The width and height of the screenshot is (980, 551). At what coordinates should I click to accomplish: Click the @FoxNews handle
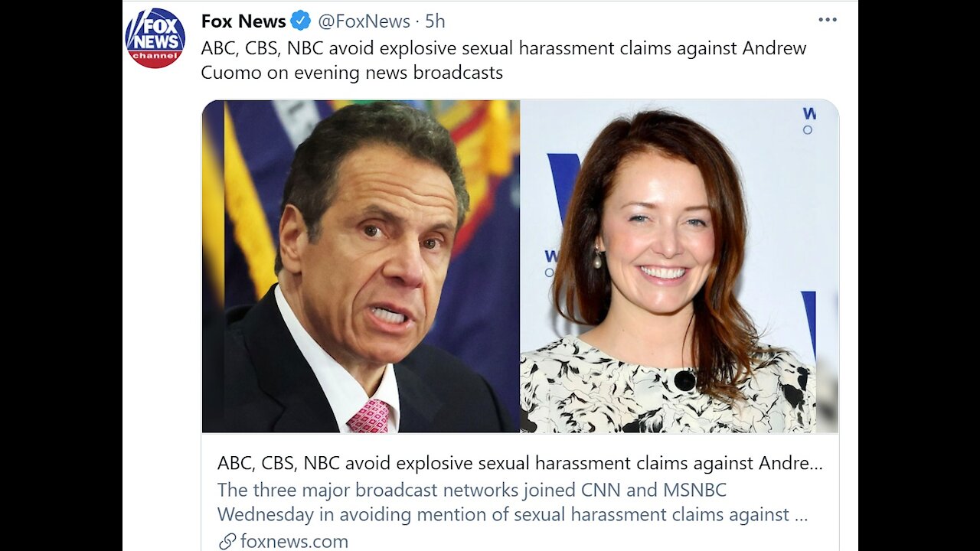coord(363,21)
